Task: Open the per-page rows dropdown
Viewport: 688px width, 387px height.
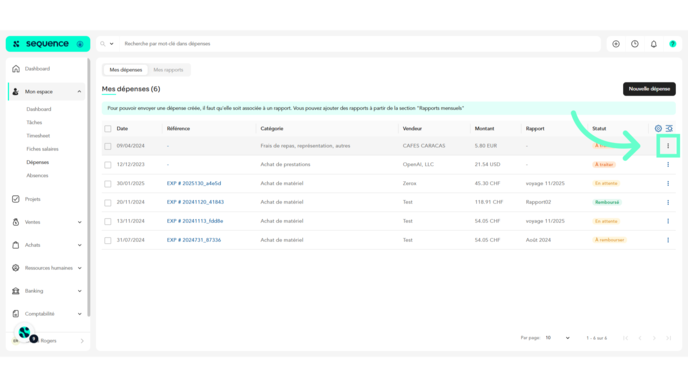Action: [557, 338]
